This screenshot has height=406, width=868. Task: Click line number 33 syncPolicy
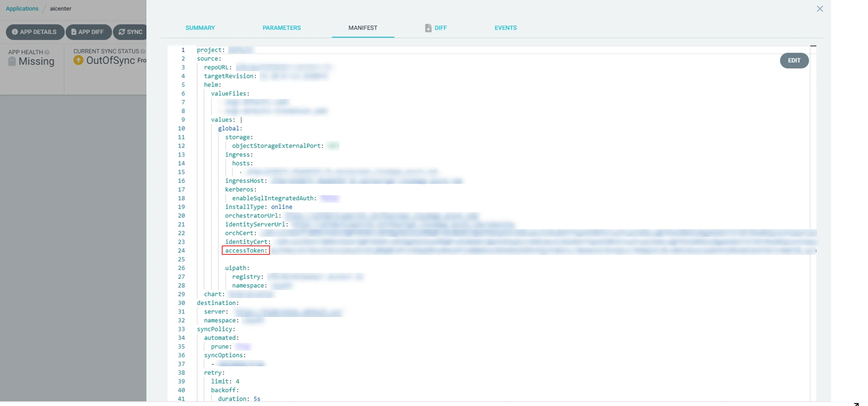tap(181, 329)
